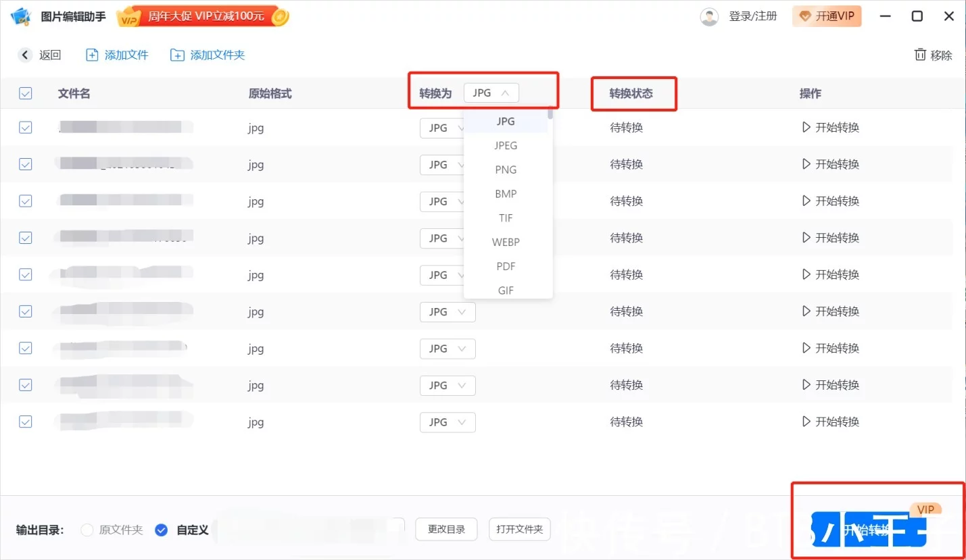Click the first row 待转换 status
The image size is (966, 560).
(x=627, y=127)
